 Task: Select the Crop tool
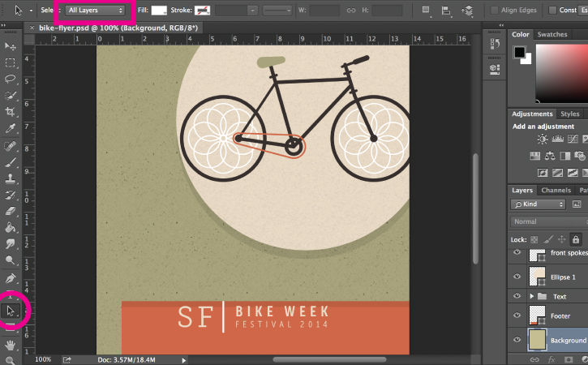tap(10, 111)
